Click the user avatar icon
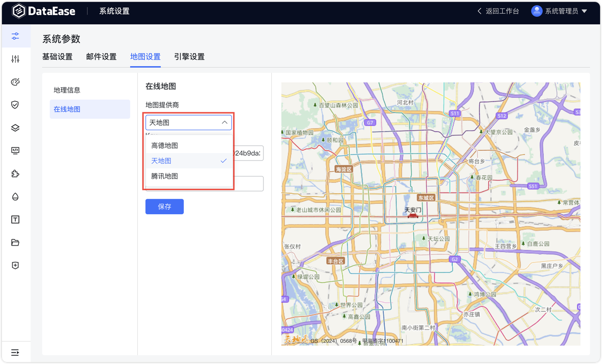 (x=537, y=11)
